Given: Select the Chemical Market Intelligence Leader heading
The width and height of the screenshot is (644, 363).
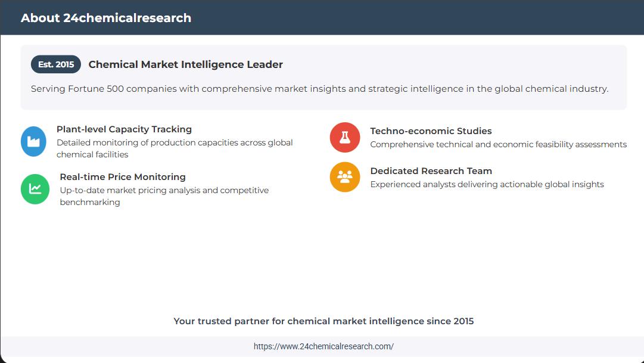Looking at the screenshot, I should (185, 64).
